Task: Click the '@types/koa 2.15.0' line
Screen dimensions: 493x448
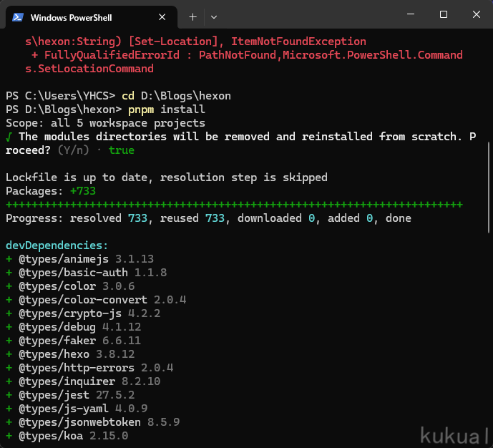Action: click(67, 436)
